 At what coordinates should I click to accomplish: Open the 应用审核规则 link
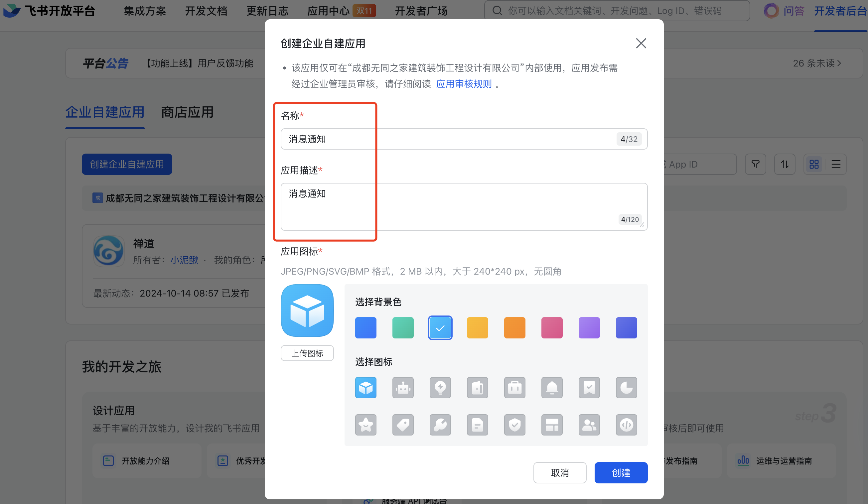click(x=464, y=84)
